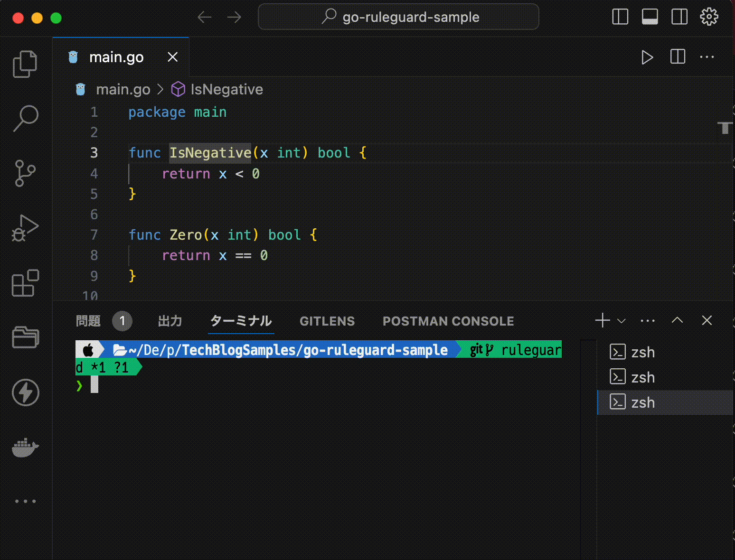This screenshot has height=560, width=735.
Task: Switch to the POSTMAN CONSOLE tab
Action: coord(448,321)
